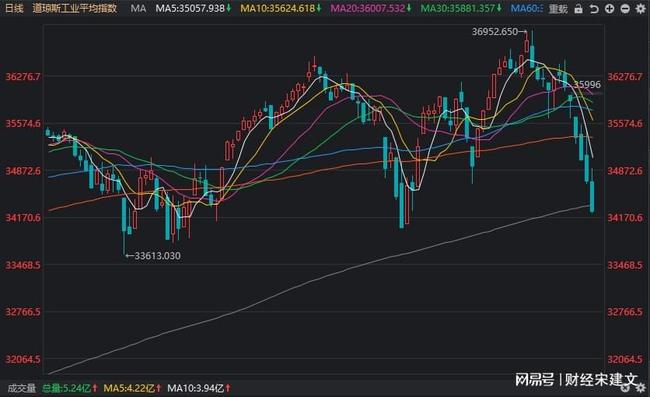Open the MA indicator selector
The image size is (650, 397).
coord(138,8)
